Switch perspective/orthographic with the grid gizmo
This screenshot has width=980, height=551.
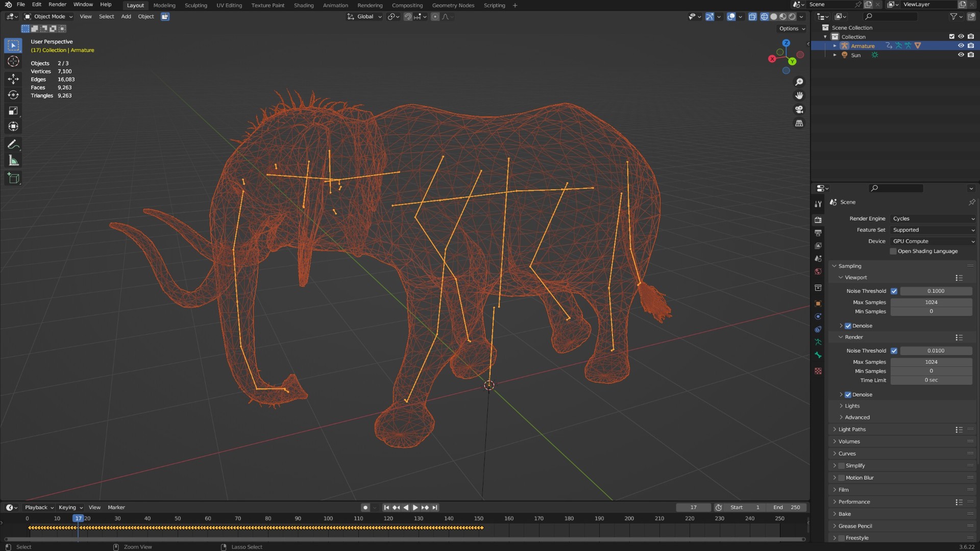(x=799, y=123)
